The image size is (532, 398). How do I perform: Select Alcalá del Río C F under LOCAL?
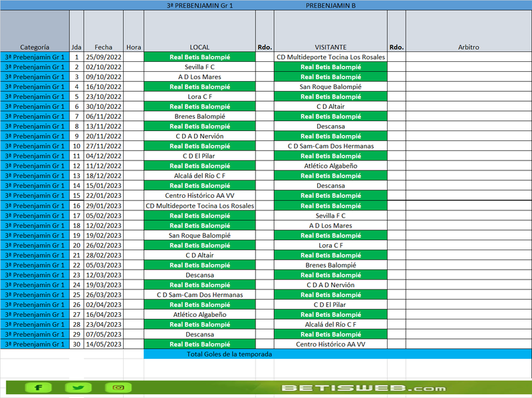pyautogui.click(x=200, y=176)
